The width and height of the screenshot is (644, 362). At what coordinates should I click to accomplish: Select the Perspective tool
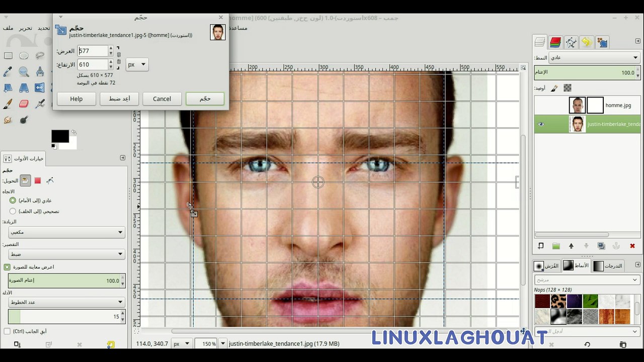click(24, 88)
